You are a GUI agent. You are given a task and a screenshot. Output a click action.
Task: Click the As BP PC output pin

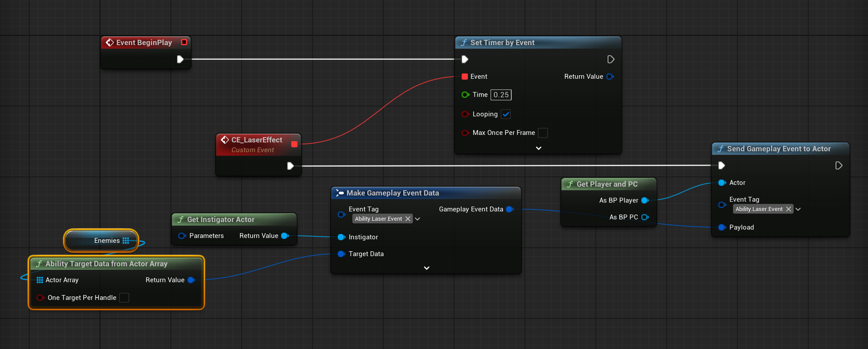tap(645, 217)
